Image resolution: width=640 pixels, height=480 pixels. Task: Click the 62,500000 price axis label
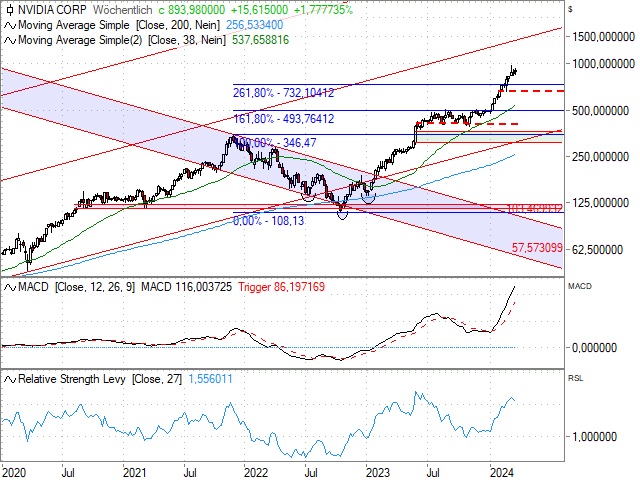coord(597,249)
